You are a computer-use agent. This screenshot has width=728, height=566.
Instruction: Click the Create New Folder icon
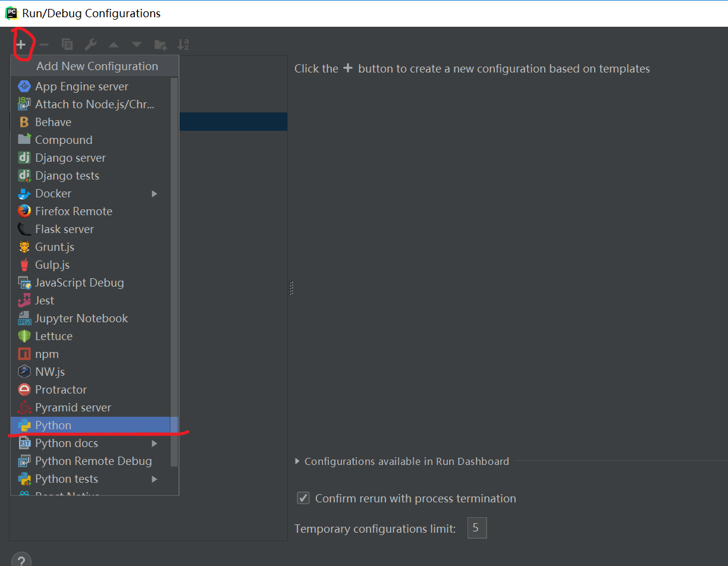tap(160, 45)
